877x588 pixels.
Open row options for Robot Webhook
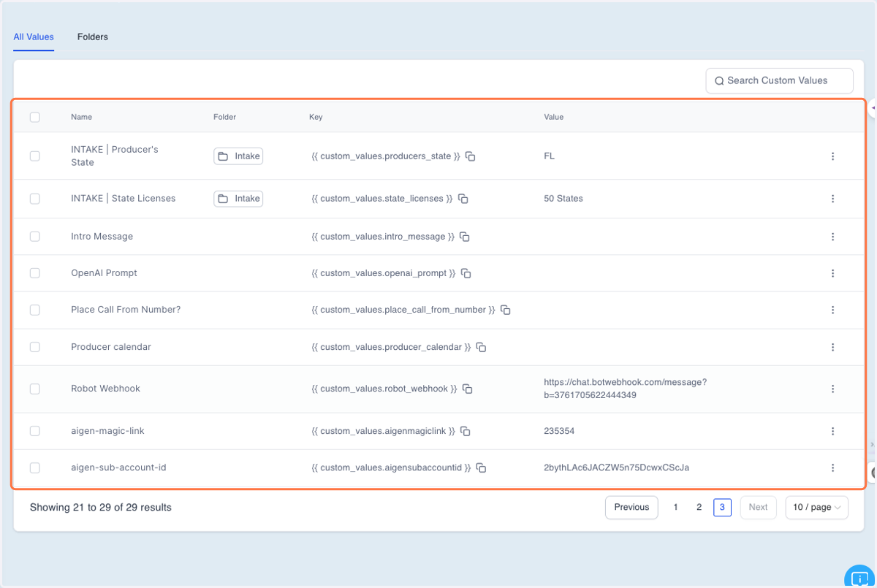832,389
